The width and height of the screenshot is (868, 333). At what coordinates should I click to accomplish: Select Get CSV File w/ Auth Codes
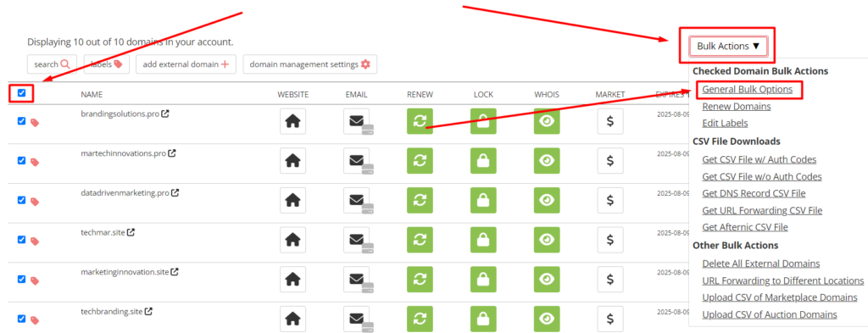(759, 160)
